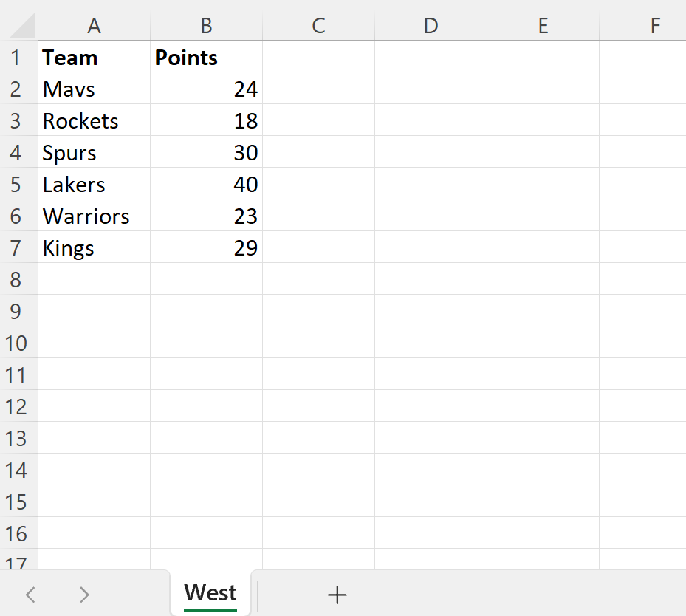This screenshot has height=616, width=686.
Task: Click the Team header cell
Action: click(94, 58)
